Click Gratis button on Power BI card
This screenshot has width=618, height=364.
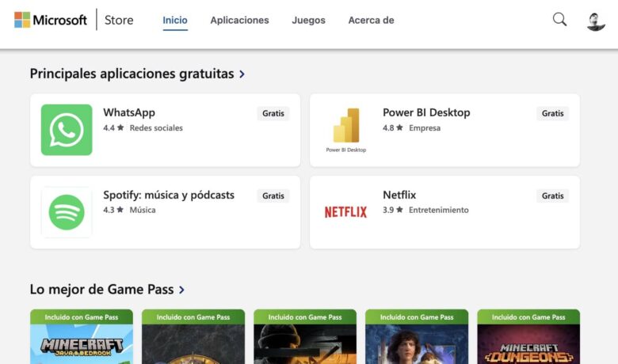click(x=552, y=113)
